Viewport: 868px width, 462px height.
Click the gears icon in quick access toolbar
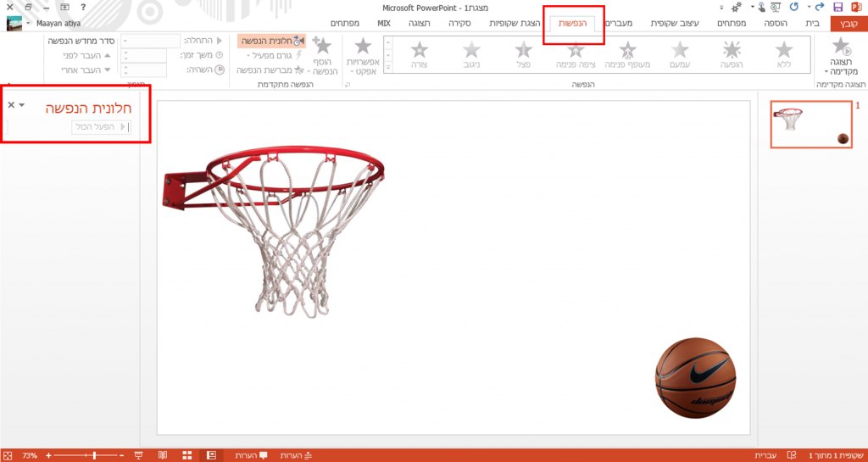(737, 7)
